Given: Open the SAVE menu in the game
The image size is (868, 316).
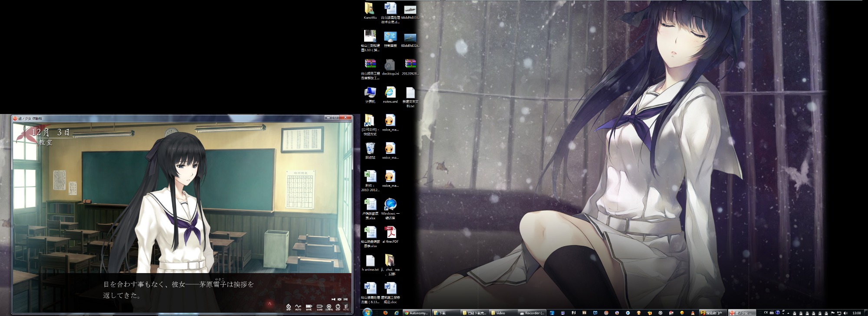Looking at the screenshot, I should click(309, 307).
